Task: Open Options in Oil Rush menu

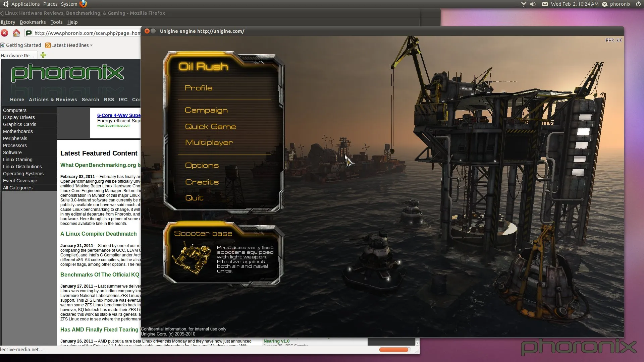Action: coord(202,166)
